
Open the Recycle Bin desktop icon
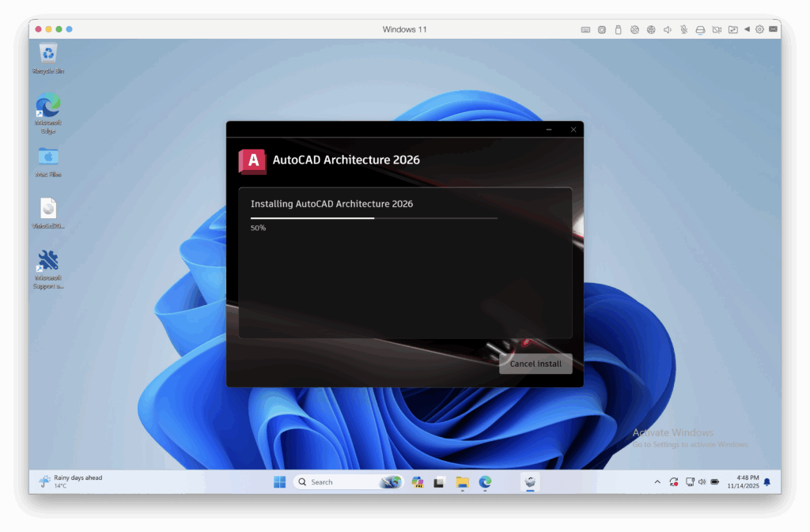click(x=48, y=55)
